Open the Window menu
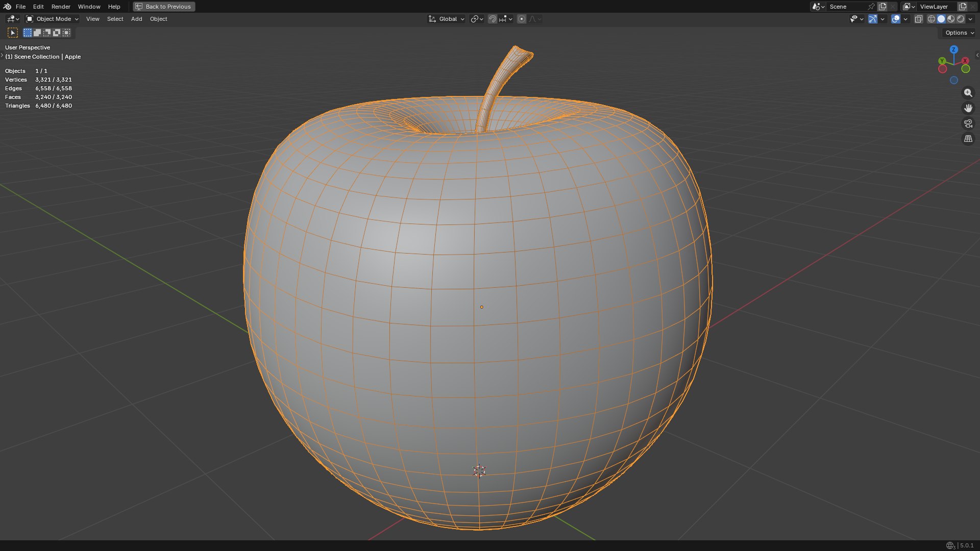 pos(89,7)
